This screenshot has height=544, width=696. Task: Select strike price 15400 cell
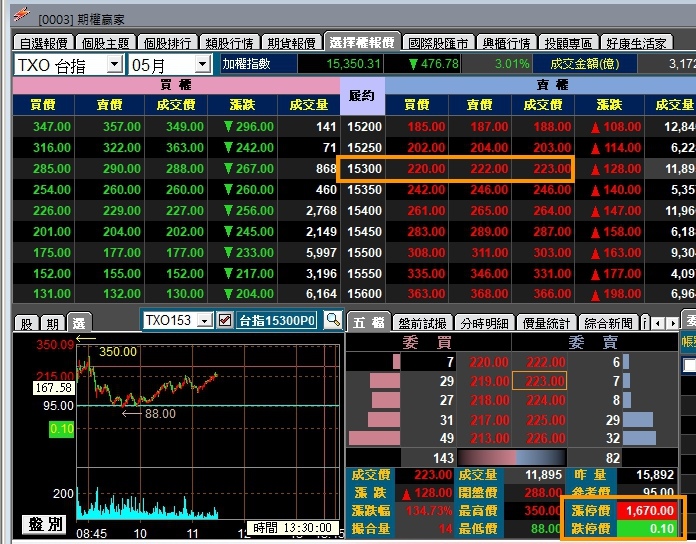coord(364,211)
